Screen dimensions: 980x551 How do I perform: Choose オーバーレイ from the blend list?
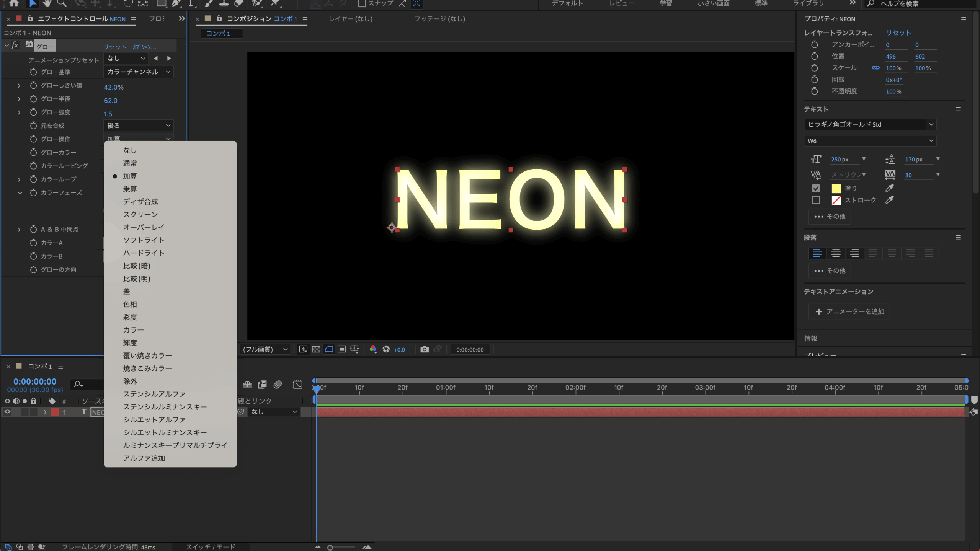[x=144, y=227]
